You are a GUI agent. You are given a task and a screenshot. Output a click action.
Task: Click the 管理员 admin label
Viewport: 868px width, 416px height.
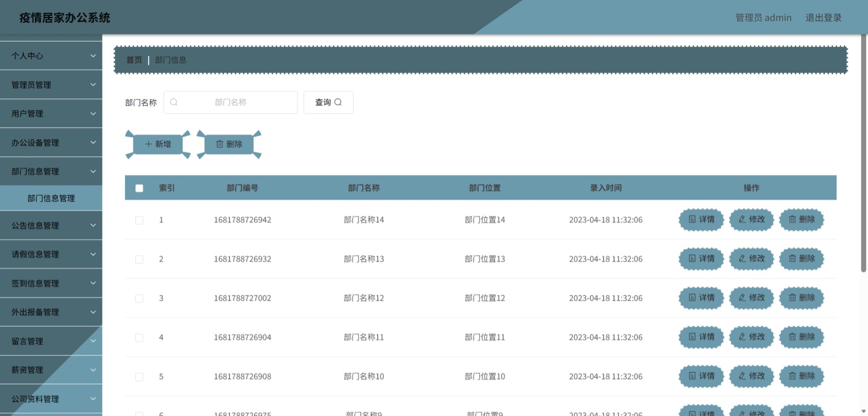(763, 18)
